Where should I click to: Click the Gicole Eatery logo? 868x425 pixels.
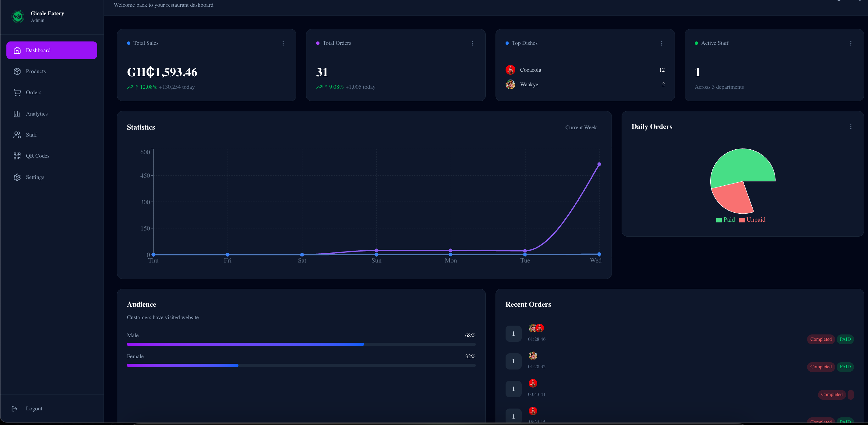[18, 16]
